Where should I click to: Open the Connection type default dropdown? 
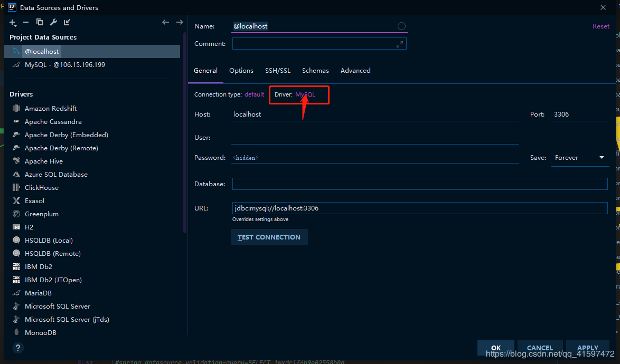[254, 94]
